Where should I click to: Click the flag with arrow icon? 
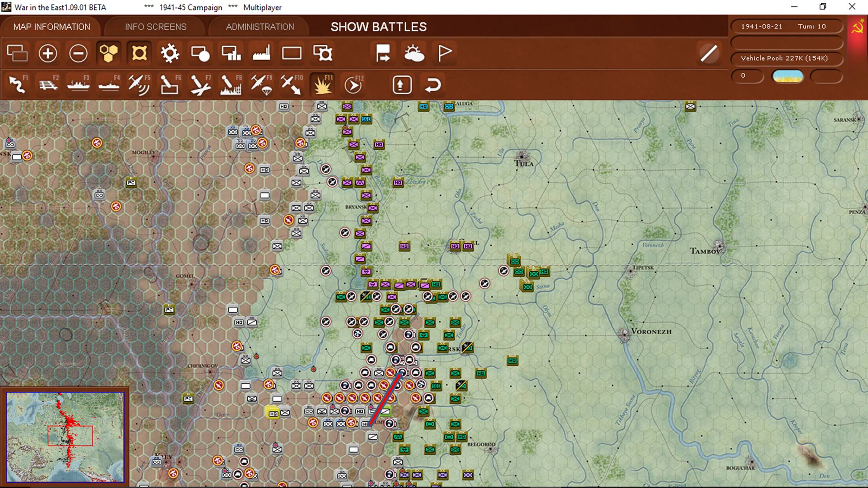click(383, 53)
